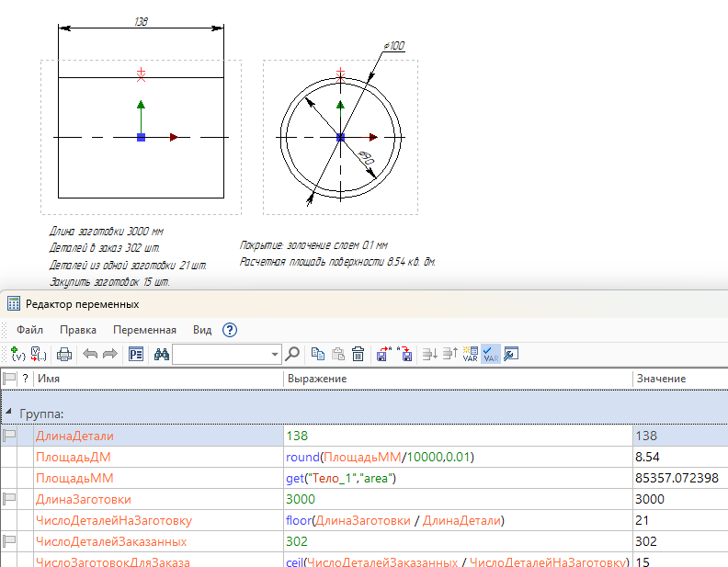Open the Файл menu
Screen dimensions: 728x567
(30, 330)
